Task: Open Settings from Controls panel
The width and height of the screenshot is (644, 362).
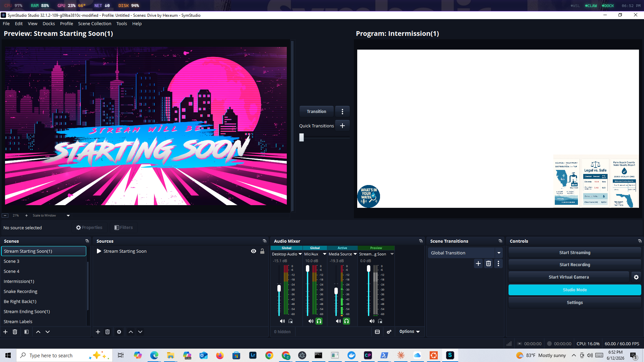Action: pos(575,303)
